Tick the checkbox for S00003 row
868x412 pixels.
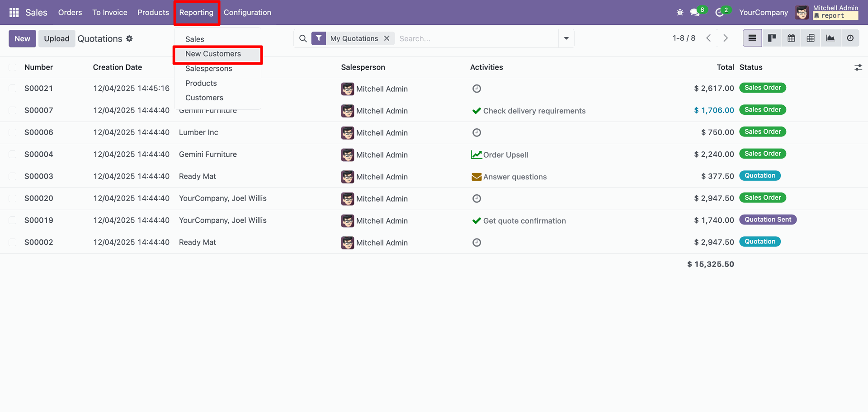click(13, 177)
